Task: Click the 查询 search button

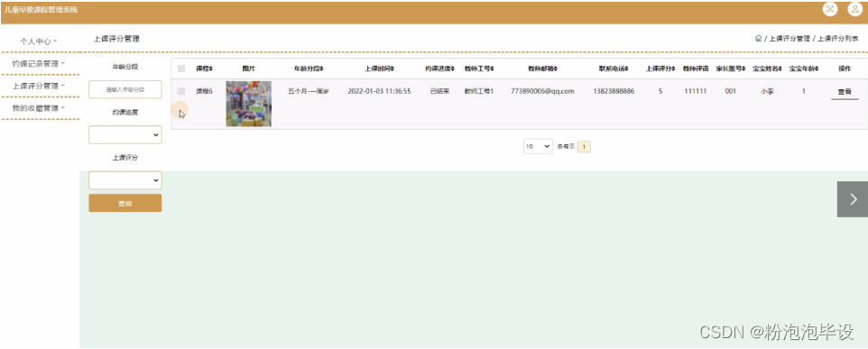Action: (125, 203)
